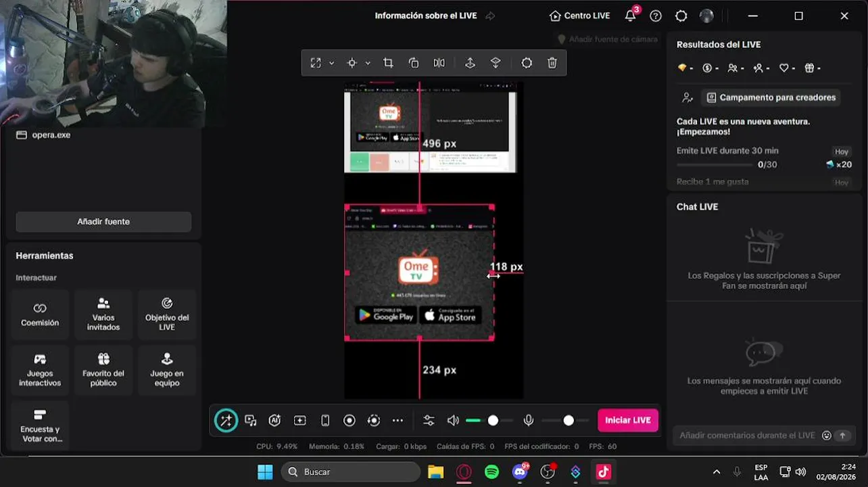The image size is (868, 487).
Task: Open Spotify from the taskbar
Action: point(492,471)
